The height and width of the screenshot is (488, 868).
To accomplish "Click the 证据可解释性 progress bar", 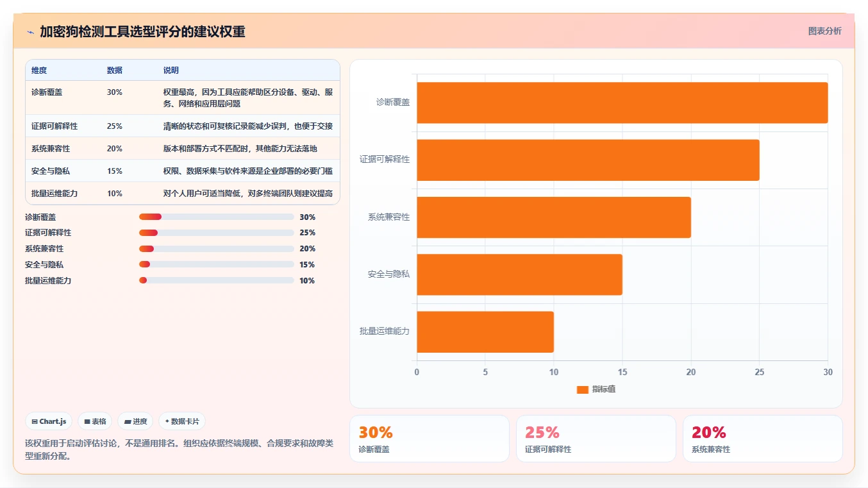I will (x=217, y=233).
